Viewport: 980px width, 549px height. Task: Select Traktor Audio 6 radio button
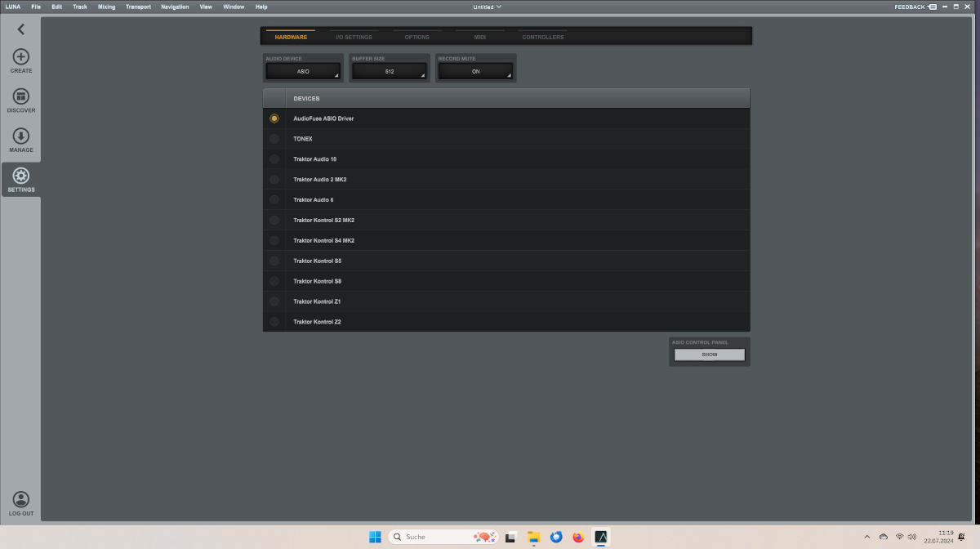point(274,200)
